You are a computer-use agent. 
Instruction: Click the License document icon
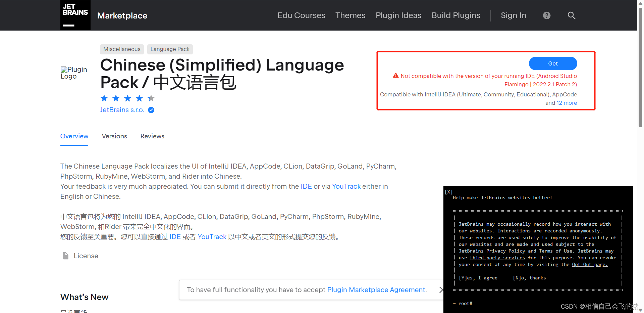[66, 256]
